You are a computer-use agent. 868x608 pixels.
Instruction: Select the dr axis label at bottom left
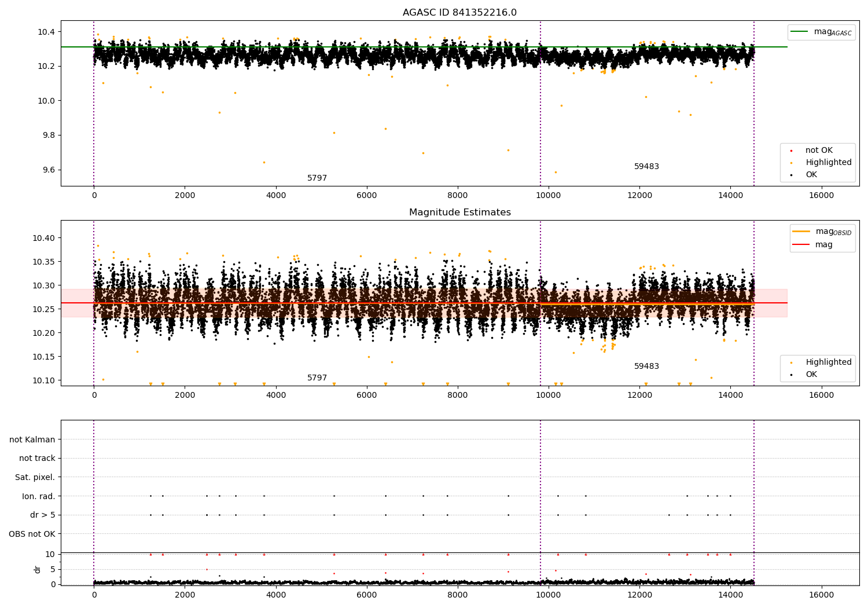point(38,569)
